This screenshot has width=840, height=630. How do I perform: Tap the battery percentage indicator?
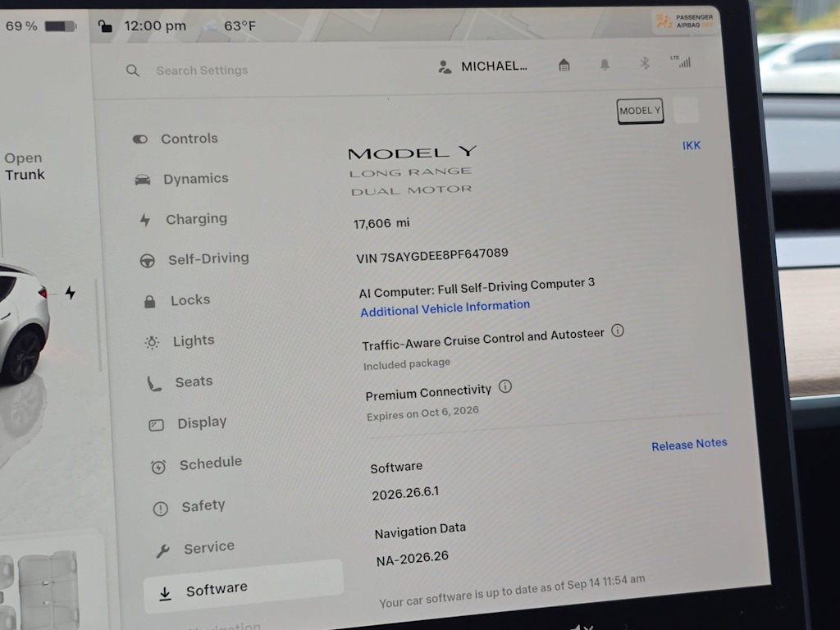pos(41,25)
